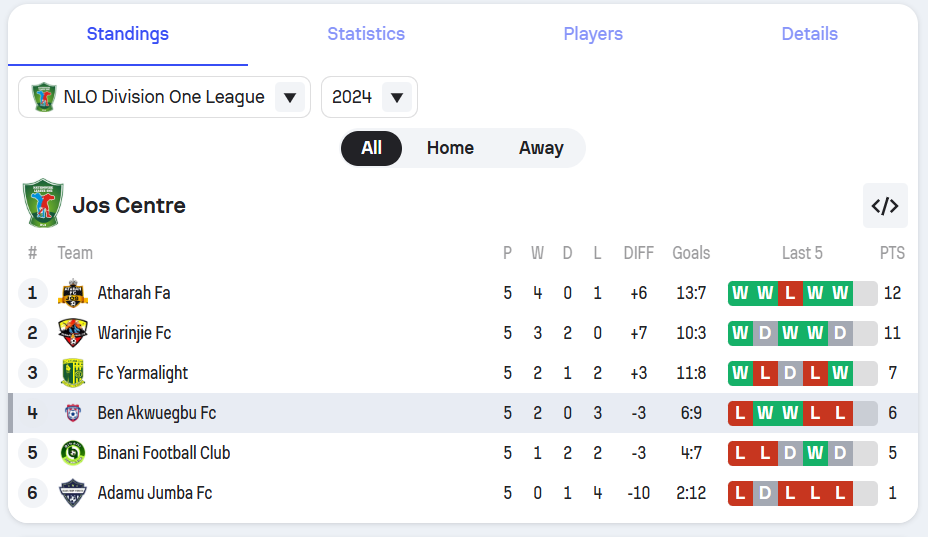Click the Fc Yarmalight team badge
Screen dimensions: 928x537
coord(73,373)
